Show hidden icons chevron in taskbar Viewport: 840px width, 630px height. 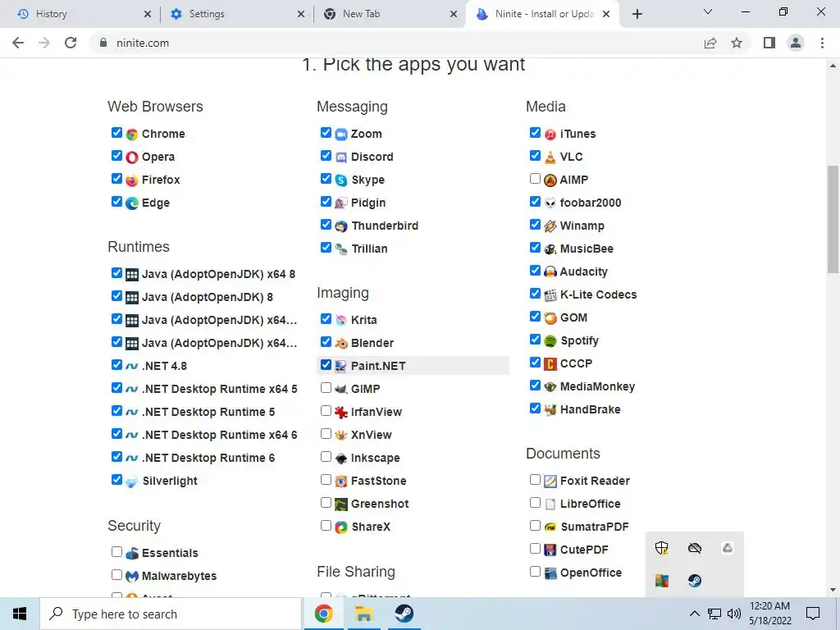pos(694,614)
